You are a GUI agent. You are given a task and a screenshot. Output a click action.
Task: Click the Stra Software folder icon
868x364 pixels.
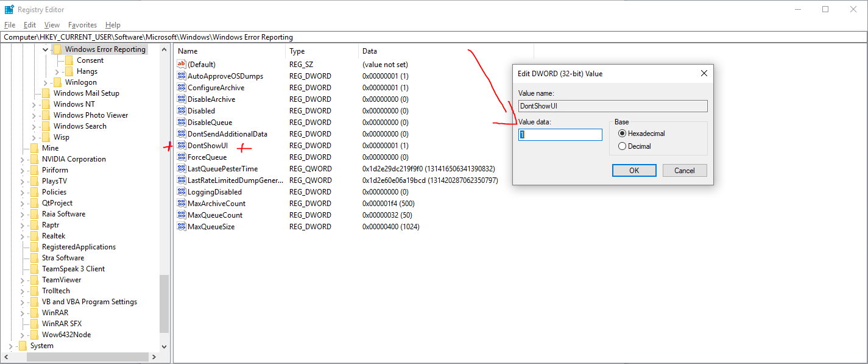(34, 258)
